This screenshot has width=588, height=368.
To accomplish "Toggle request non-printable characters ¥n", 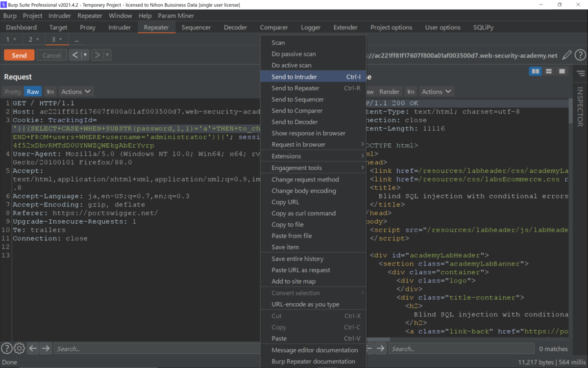I will pos(50,92).
